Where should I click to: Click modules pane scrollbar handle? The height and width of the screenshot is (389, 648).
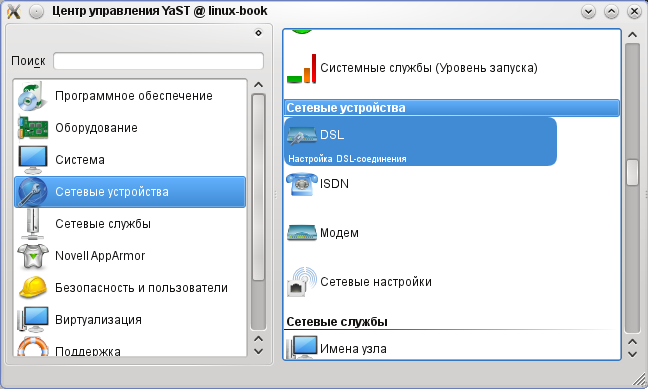(632, 173)
